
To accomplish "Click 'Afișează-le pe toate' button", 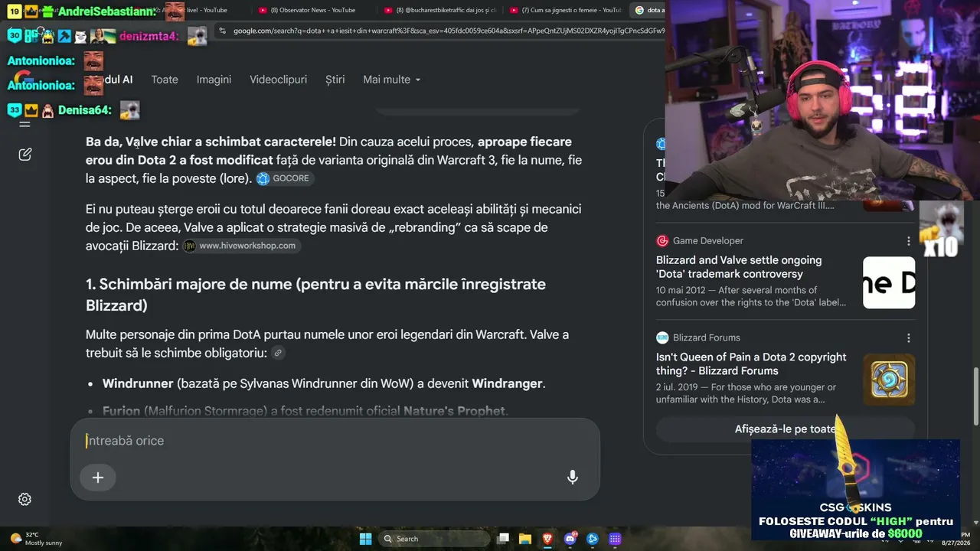I will coord(786,429).
